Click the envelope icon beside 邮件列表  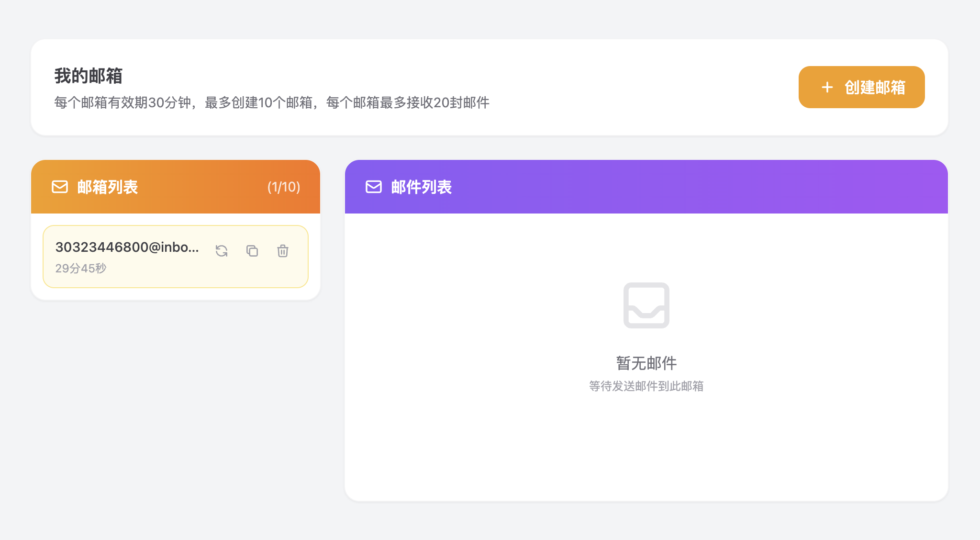(x=374, y=187)
